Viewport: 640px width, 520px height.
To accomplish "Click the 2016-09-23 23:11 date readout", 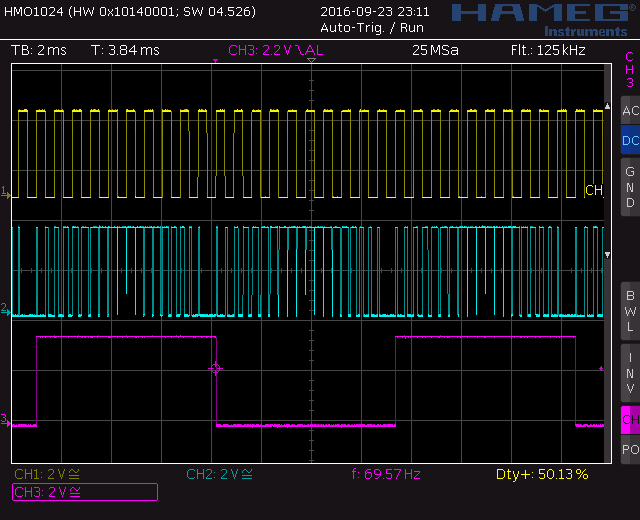I will [375, 11].
